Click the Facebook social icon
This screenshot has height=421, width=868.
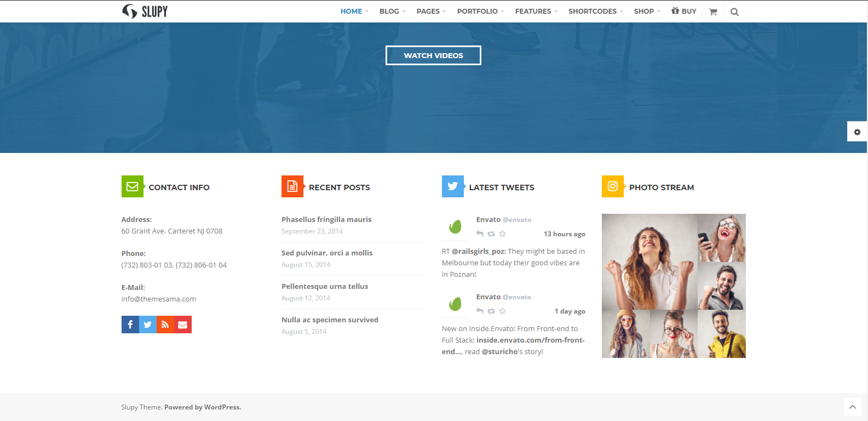coord(130,325)
